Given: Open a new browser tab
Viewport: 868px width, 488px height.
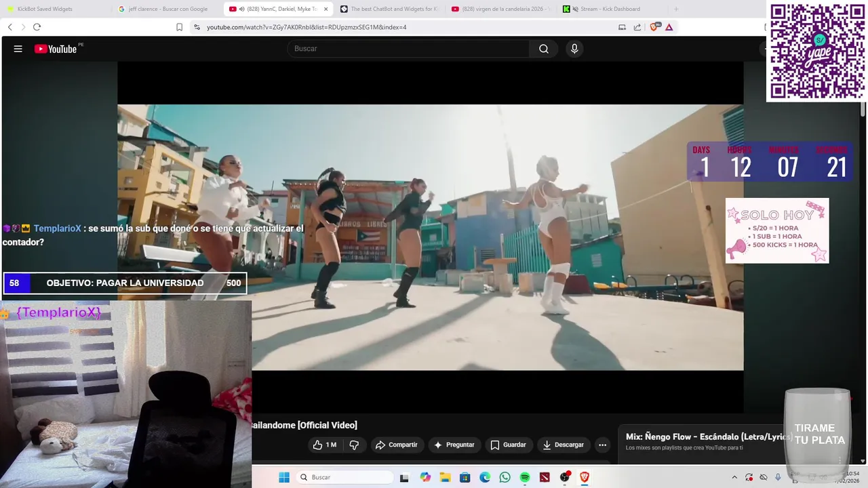Looking at the screenshot, I should click(x=675, y=9).
